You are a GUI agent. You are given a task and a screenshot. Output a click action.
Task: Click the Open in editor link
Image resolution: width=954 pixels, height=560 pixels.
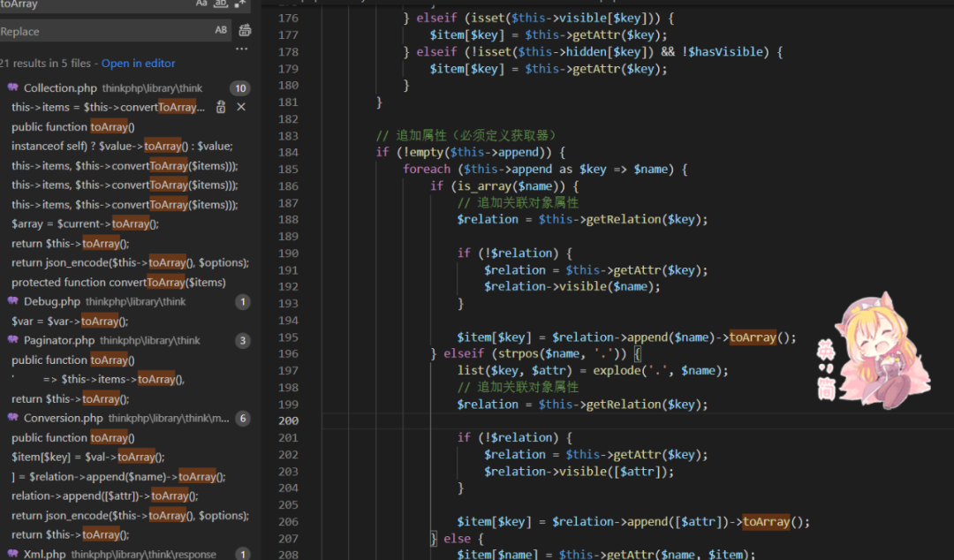[138, 64]
